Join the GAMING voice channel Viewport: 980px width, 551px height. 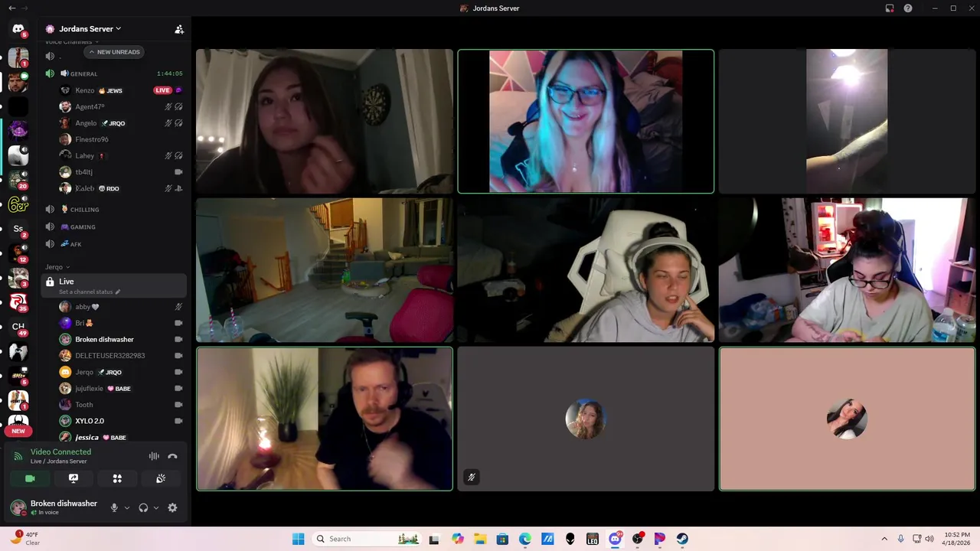click(x=113, y=227)
